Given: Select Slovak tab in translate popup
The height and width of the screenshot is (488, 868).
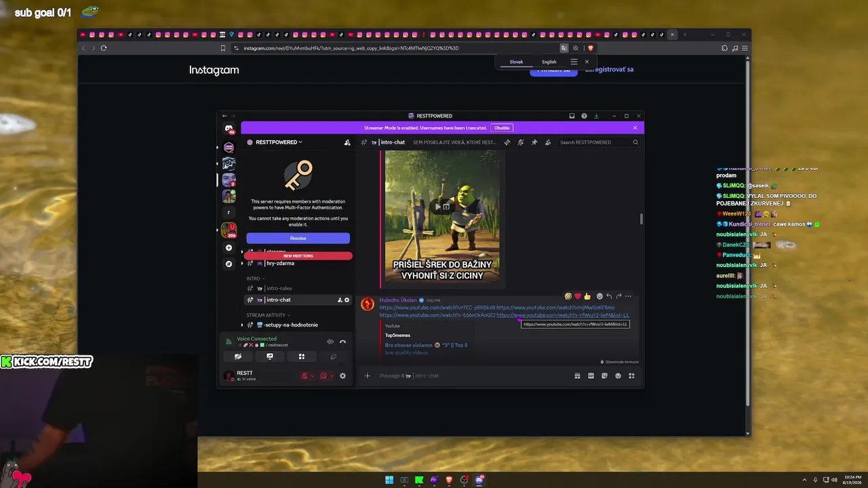Looking at the screenshot, I should 516,62.
